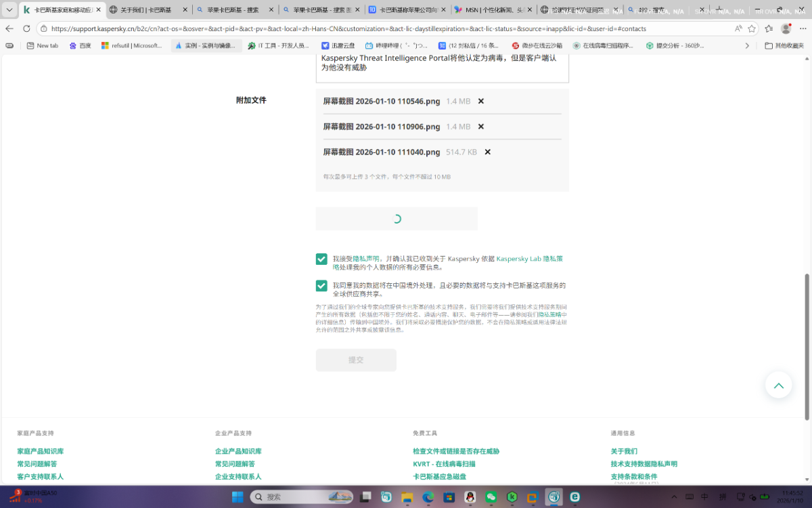This screenshot has width=812, height=508.
Task: Open Kaspersky app on taskbar
Action: [512, 497]
